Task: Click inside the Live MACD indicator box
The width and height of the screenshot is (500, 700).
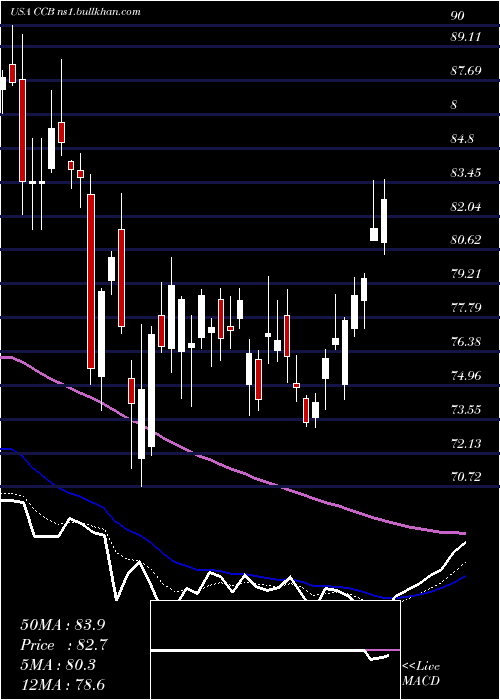Action: 275,650
